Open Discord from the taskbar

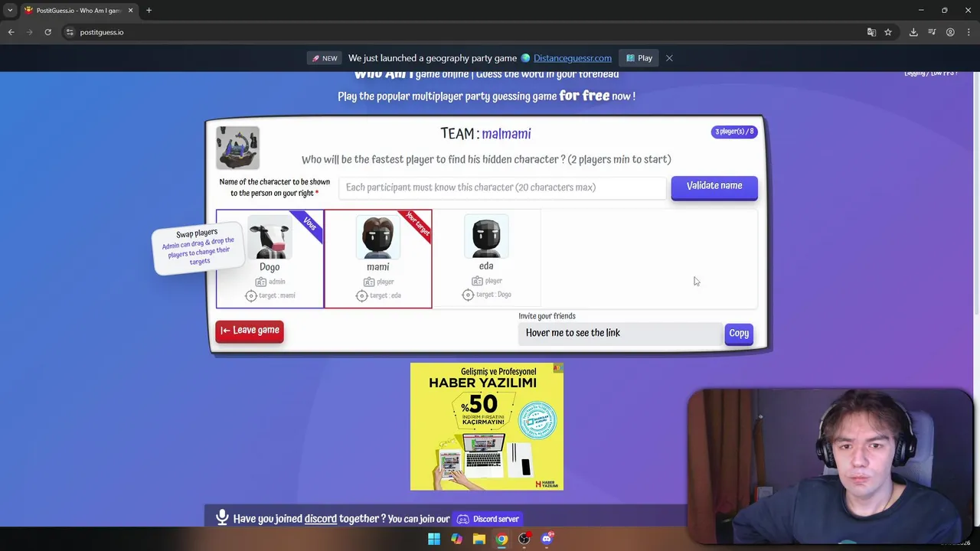tap(547, 539)
